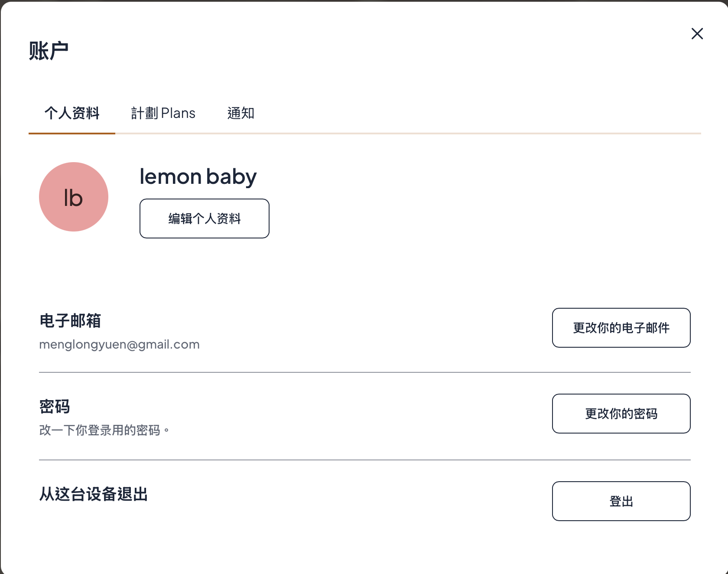This screenshot has width=728, height=574.
Task: Click the 账户 dialog title
Action: coord(49,51)
